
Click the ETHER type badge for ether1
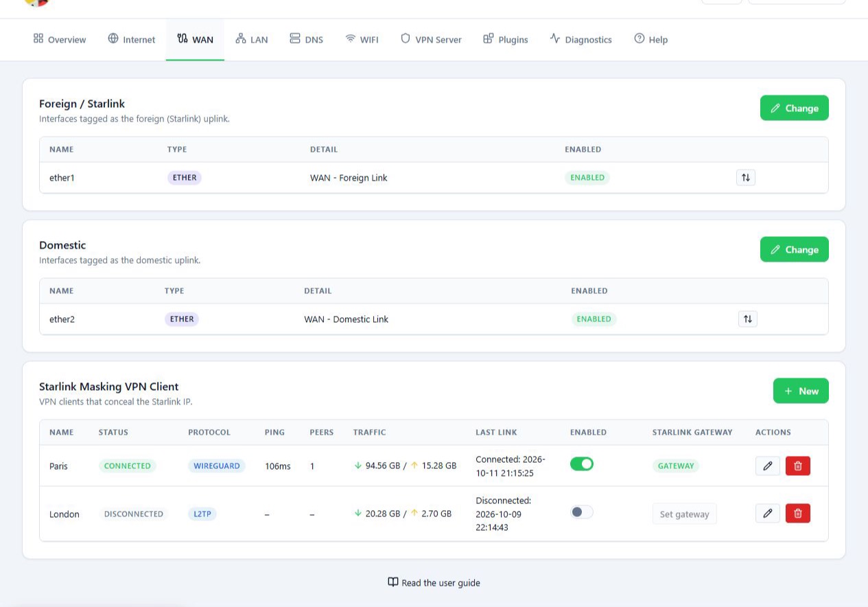pos(185,178)
